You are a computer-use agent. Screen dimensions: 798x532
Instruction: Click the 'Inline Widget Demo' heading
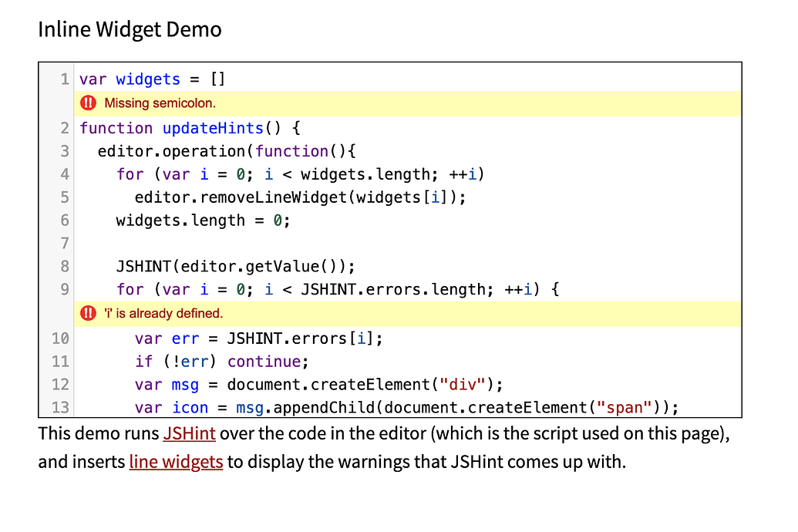click(129, 29)
